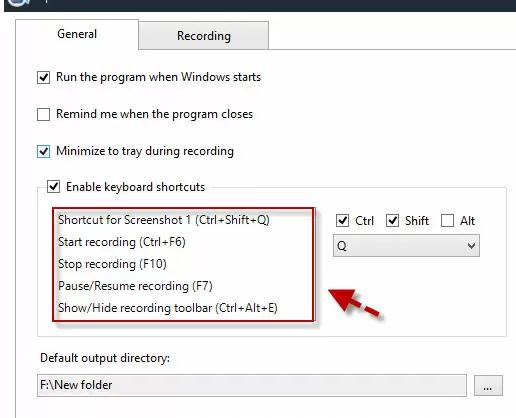Uncheck the Shift modifier checkbox
This screenshot has height=418, width=516.
(x=392, y=221)
